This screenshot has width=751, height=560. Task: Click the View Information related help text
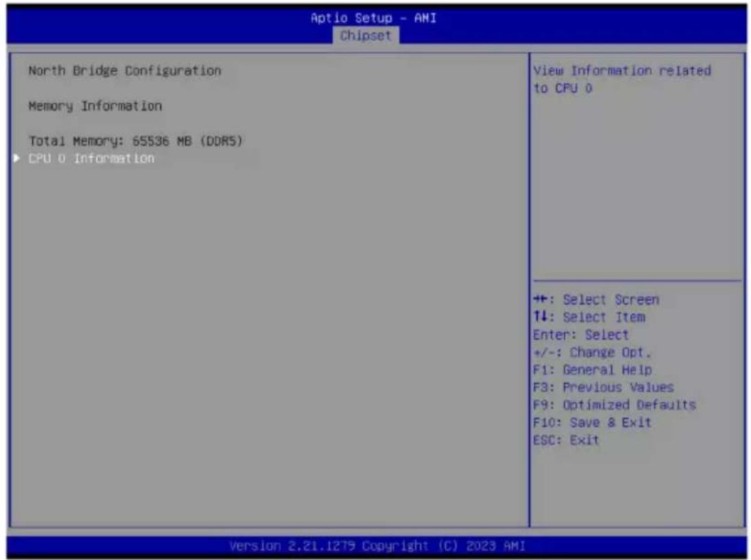tap(622, 80)
